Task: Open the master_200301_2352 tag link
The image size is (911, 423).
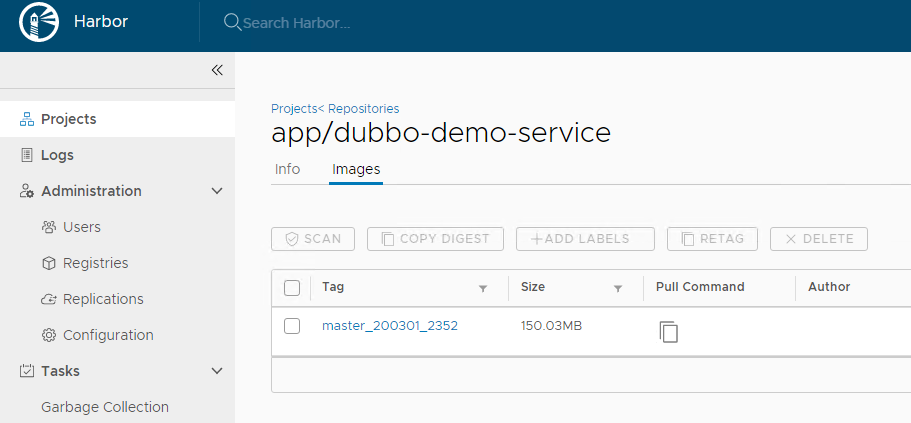Action: (389, 326)
